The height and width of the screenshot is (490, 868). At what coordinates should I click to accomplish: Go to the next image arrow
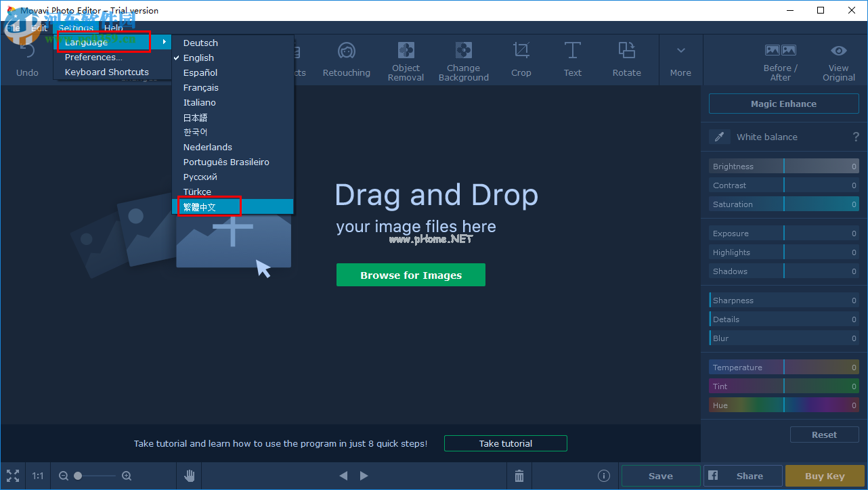pos(364,476)
